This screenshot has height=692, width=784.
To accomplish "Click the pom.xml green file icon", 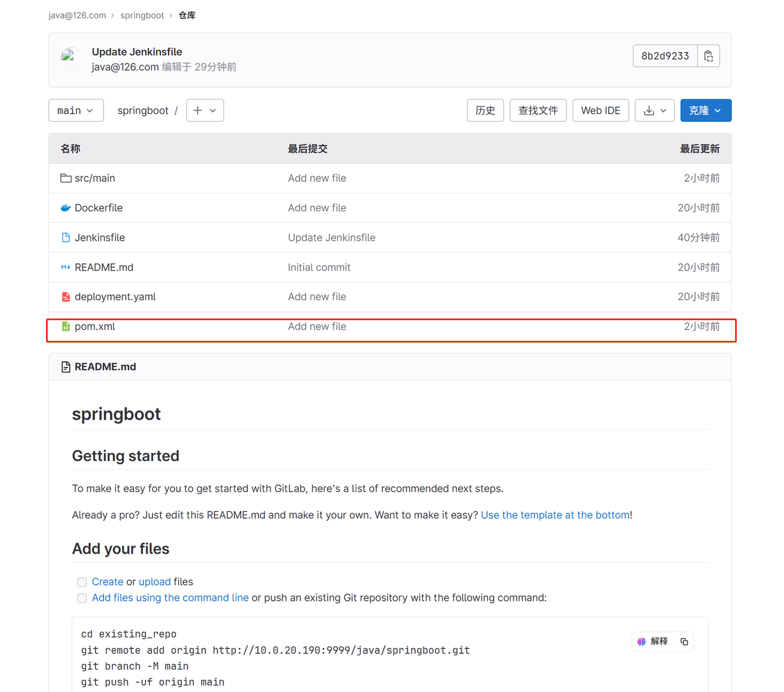I will pos(66,327).
